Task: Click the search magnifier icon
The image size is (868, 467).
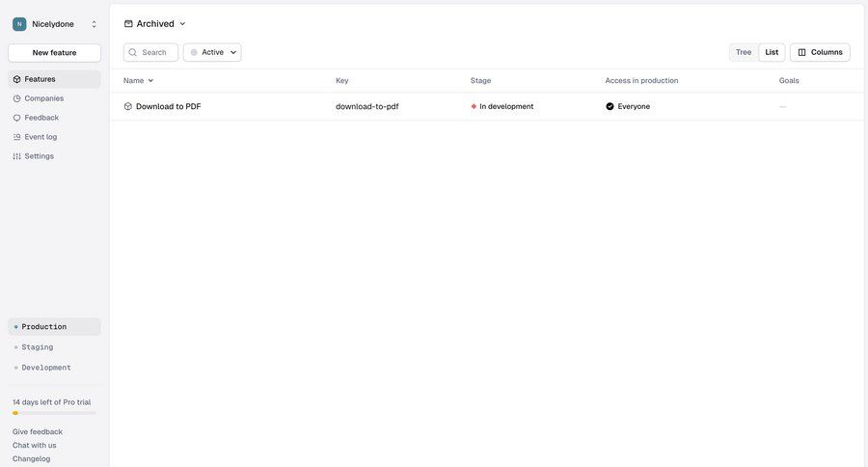Action: pyautogui.click(x=133, y=52)
